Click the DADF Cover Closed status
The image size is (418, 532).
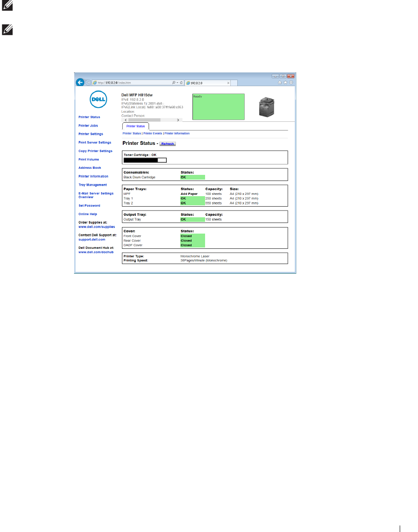click(x=192, y=245)
